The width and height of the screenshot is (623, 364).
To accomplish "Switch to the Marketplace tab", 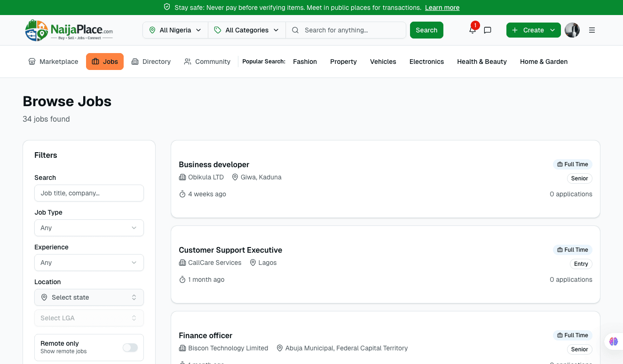I will 53,62.
